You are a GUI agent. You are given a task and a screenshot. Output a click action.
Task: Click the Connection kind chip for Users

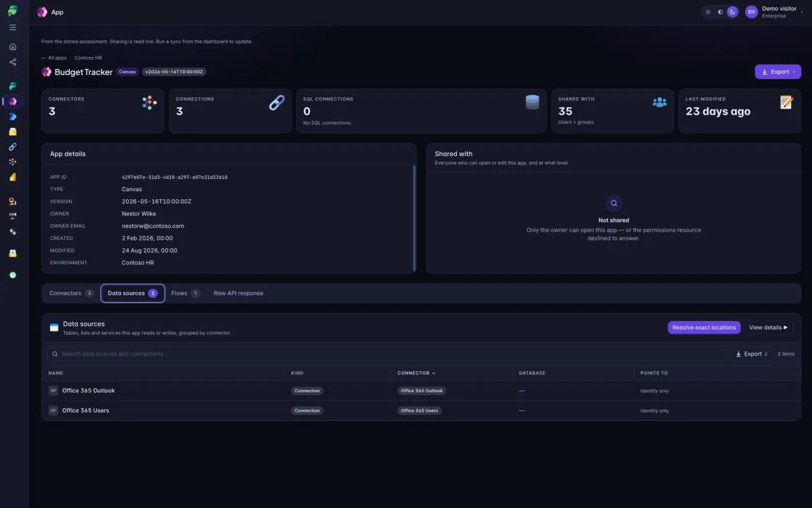[307, 410]
